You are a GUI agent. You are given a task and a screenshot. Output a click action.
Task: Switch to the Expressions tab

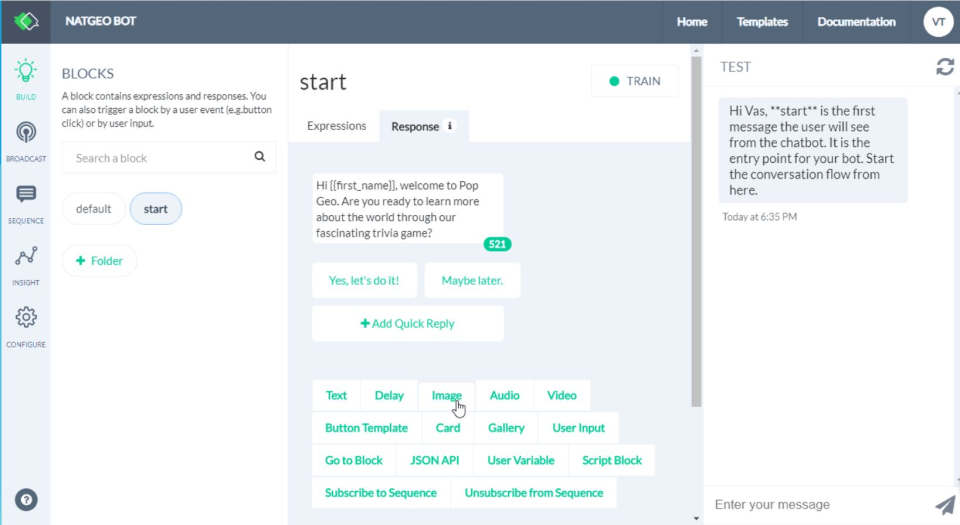[336, 126]
